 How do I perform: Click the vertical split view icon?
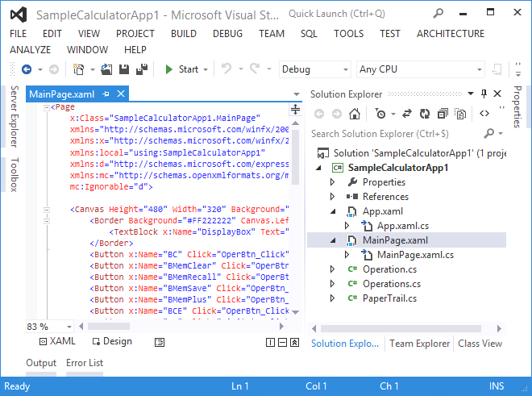270,342
